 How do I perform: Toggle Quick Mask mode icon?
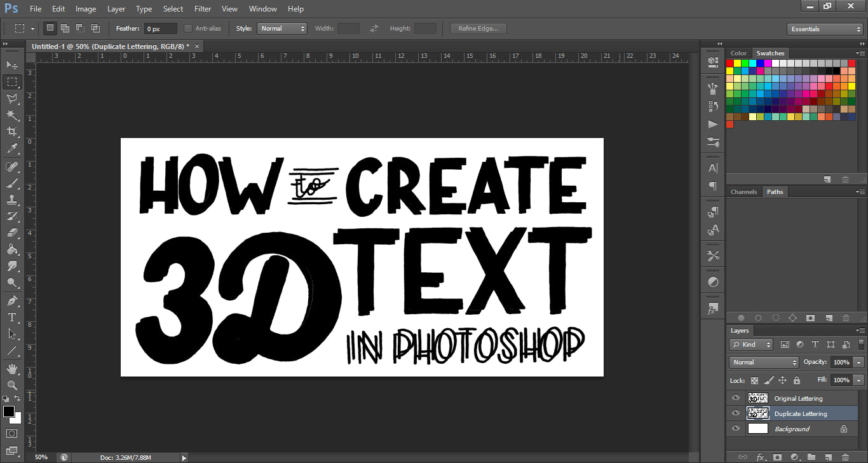[12, 433]
